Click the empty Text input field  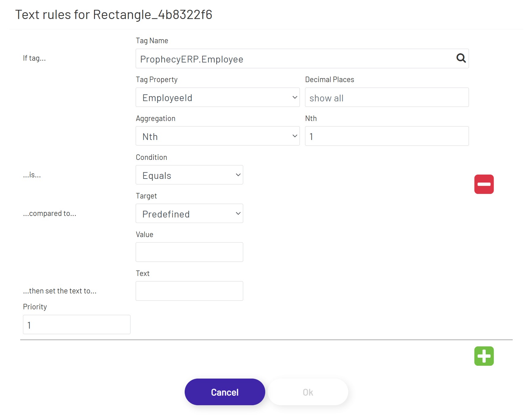(x=189, y=290)
